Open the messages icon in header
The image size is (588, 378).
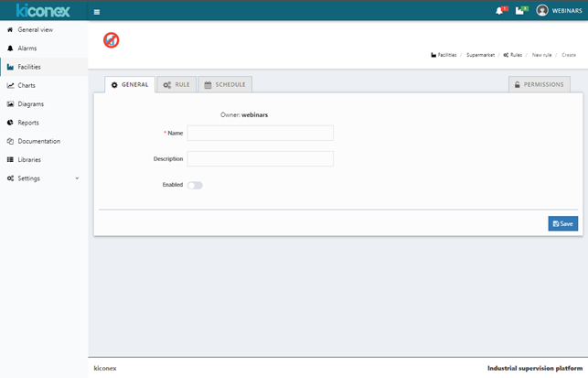pyautogui.click(x=520, y=11)
